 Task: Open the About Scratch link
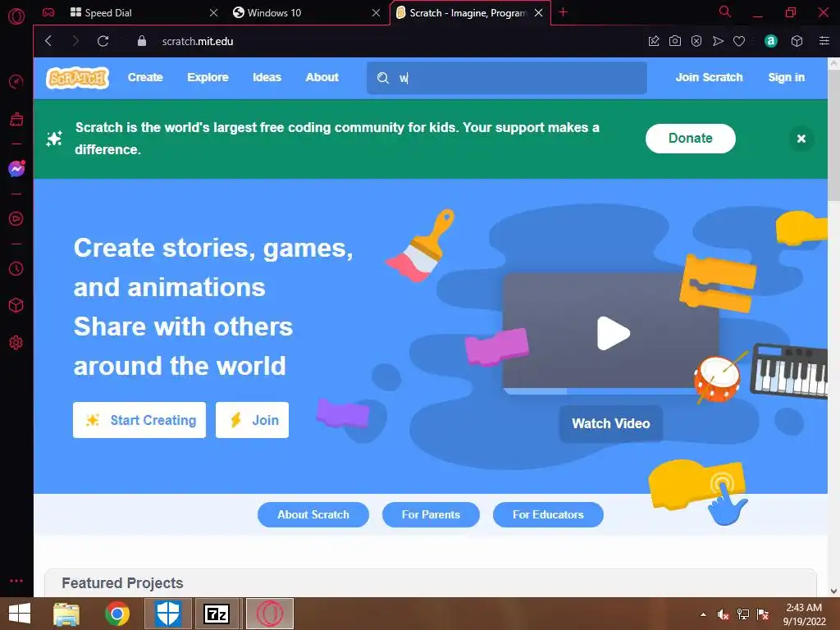click(x=313, y=515)
